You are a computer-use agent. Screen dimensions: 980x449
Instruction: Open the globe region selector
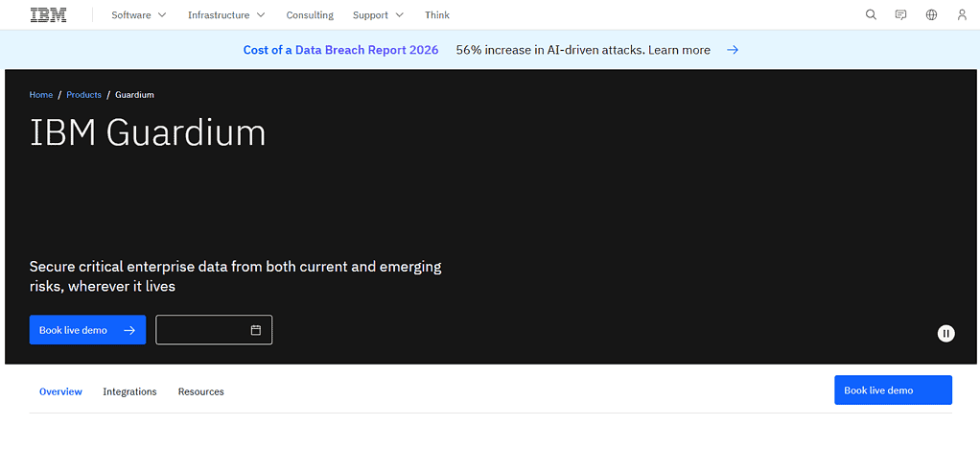931,15
